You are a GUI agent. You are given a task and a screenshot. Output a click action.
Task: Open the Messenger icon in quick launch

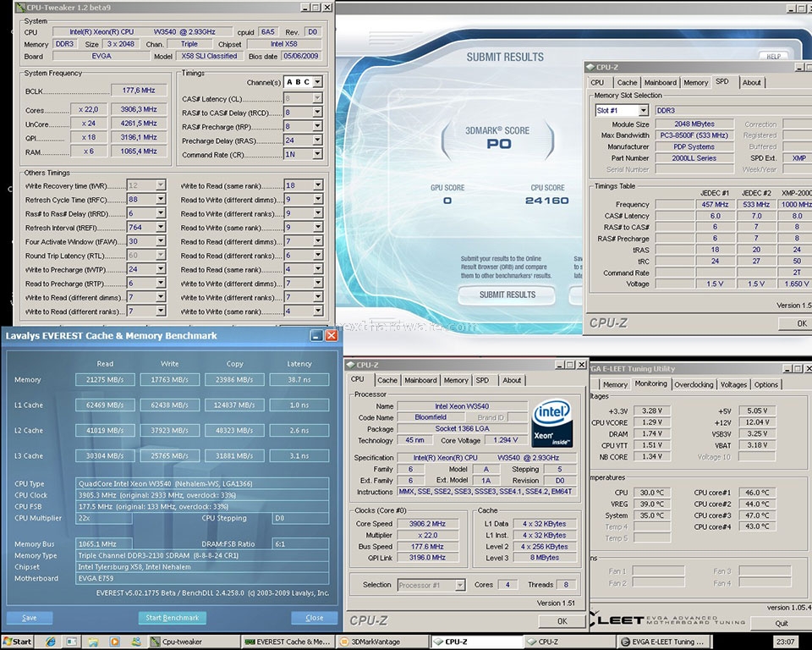point(135,642)
